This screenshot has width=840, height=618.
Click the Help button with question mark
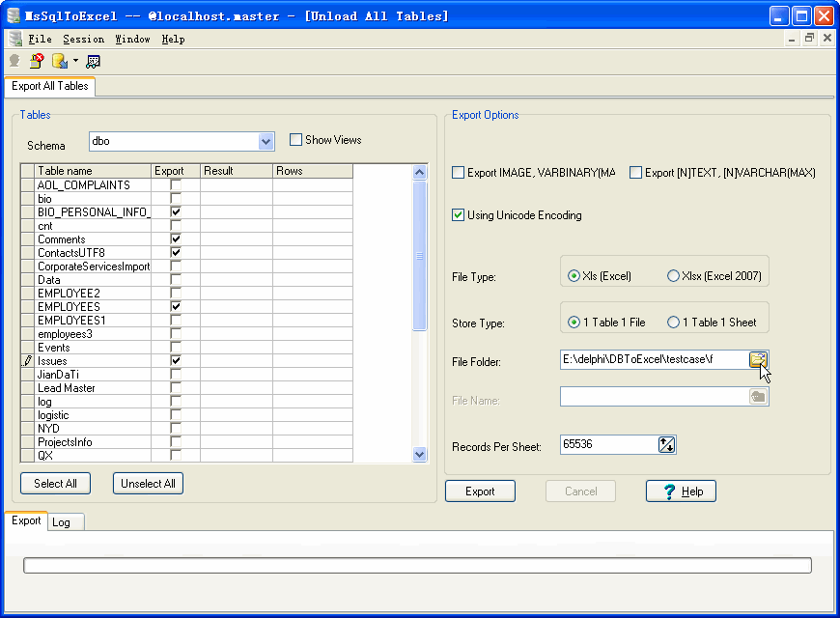click(x=681, y=492)
